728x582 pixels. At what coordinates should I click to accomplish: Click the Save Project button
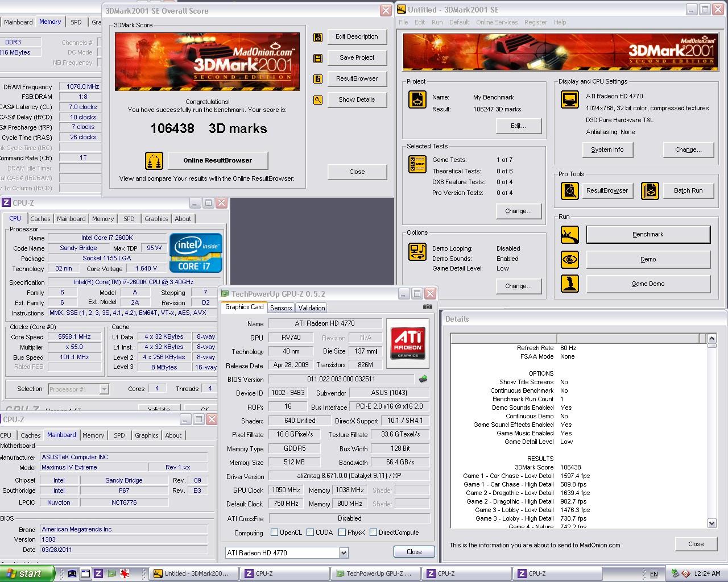357,58
